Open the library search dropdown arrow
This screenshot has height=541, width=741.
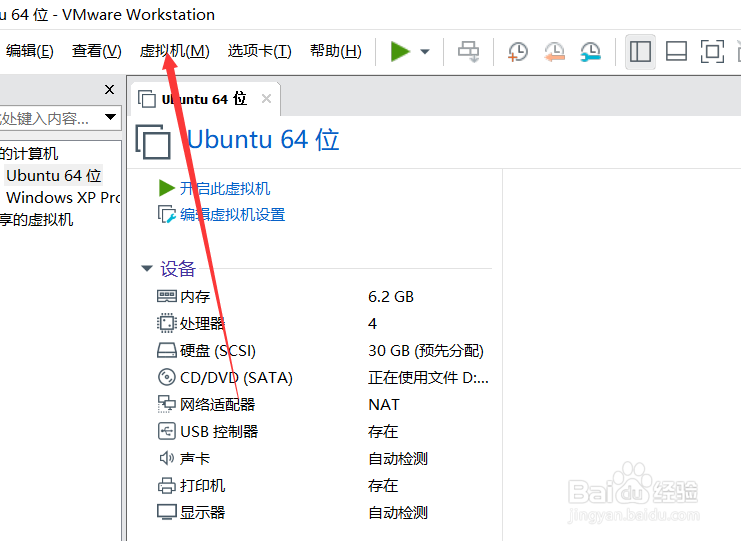pyautogui.click(x=111, y=117)
